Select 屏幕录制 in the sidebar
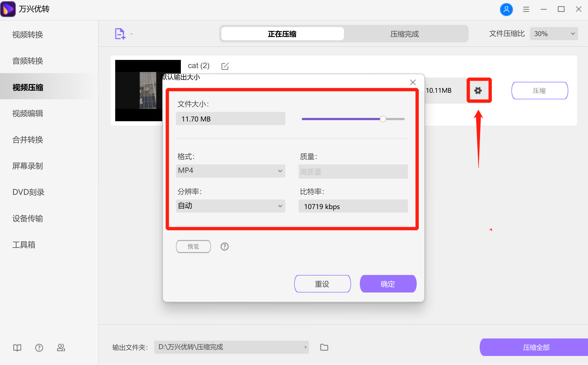Image resolution: width=588 pixels, height=365 pixels. [x=27, y=166]
